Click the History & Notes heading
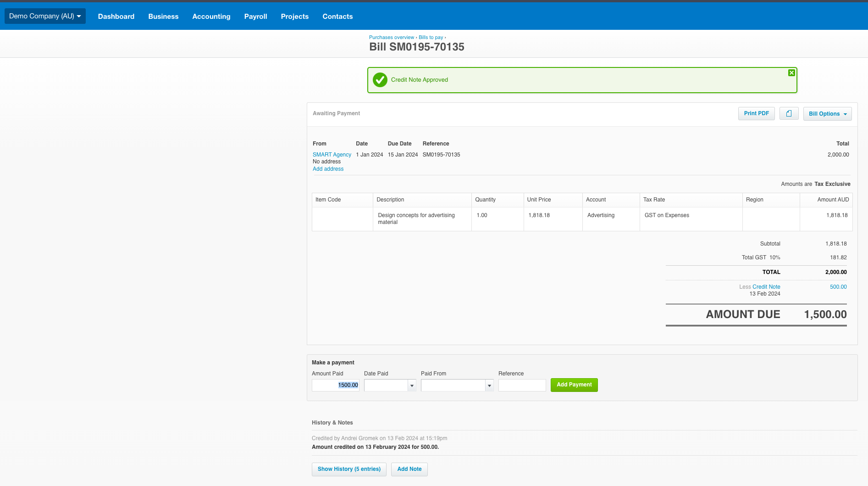The image size is (868, 486). point(332,423)
